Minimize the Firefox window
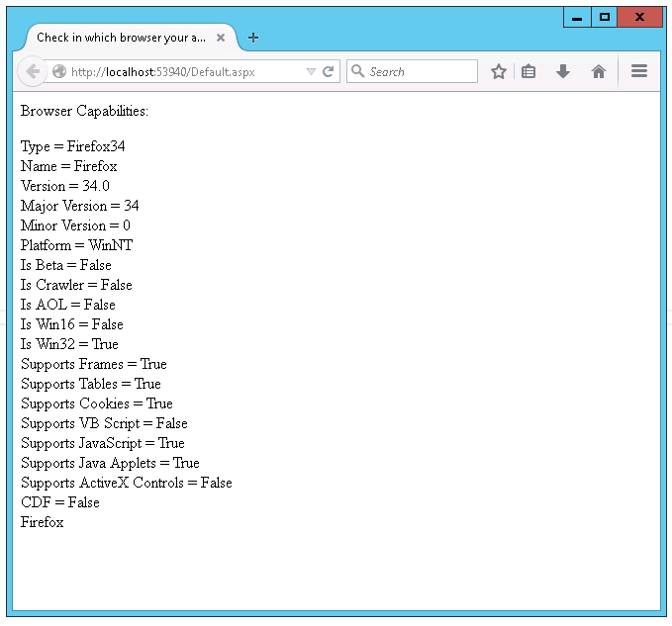This screenshot has width=672, height=626. coord(577,18)
